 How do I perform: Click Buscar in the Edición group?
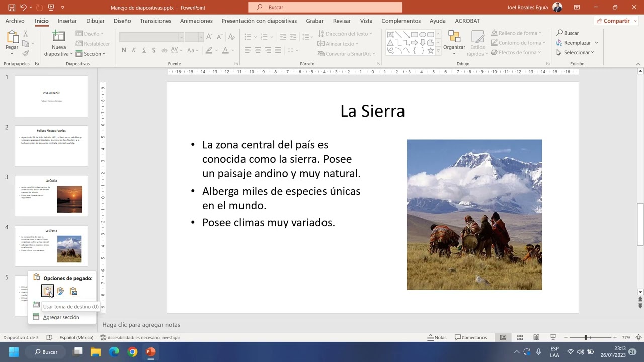568,33
